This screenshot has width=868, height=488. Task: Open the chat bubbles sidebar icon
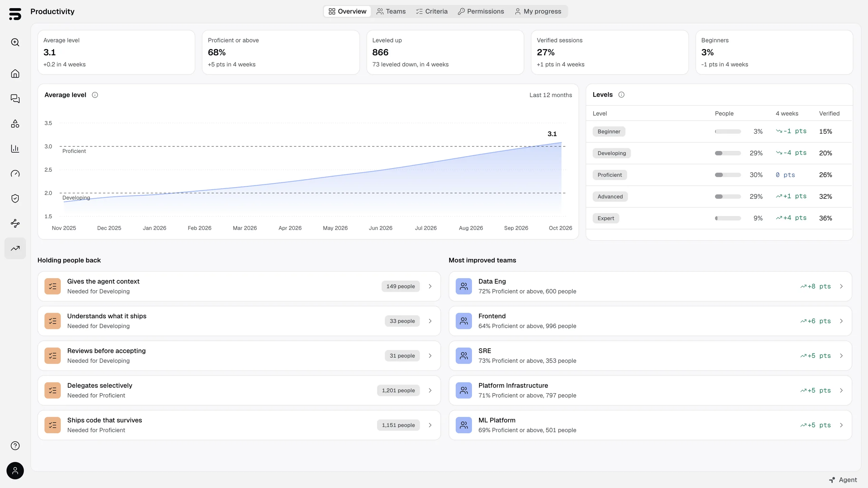click(x=15, y=99)
